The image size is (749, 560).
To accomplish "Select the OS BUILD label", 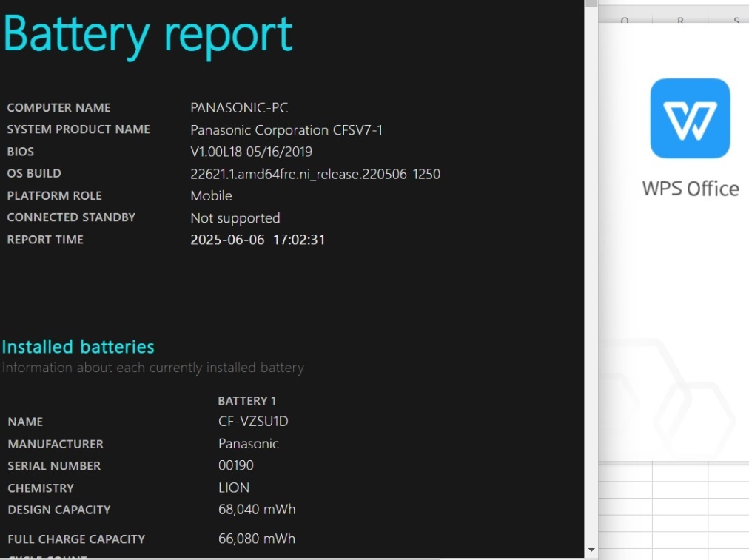I will click(34, 173).
